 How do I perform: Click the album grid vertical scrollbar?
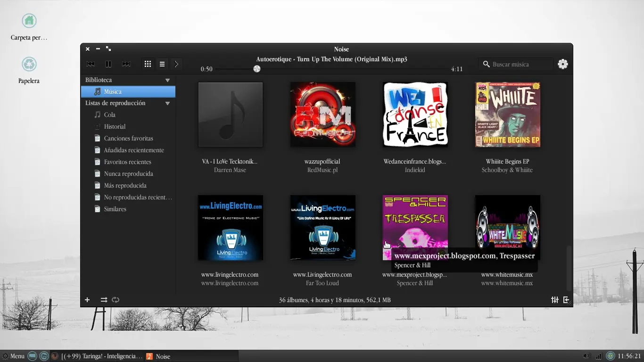(569, 269)
